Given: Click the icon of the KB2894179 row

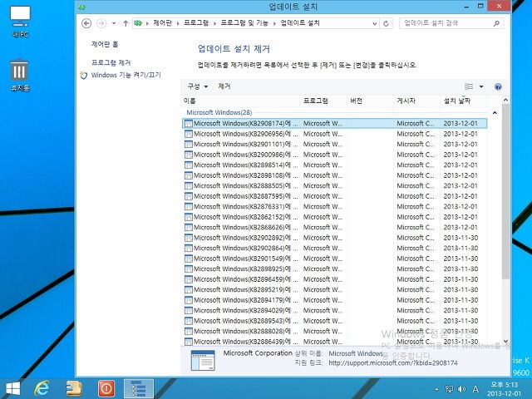Looking at the screenshot, I should tap(189, 300).
